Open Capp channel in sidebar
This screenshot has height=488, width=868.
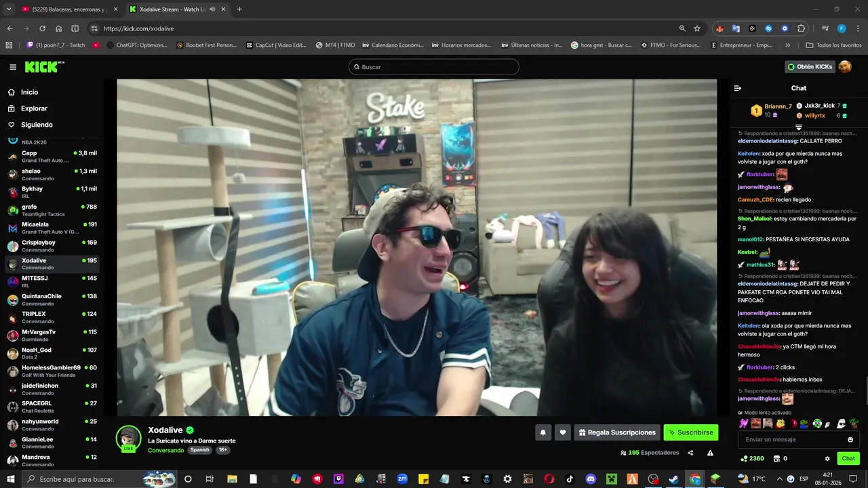point(52,157)
